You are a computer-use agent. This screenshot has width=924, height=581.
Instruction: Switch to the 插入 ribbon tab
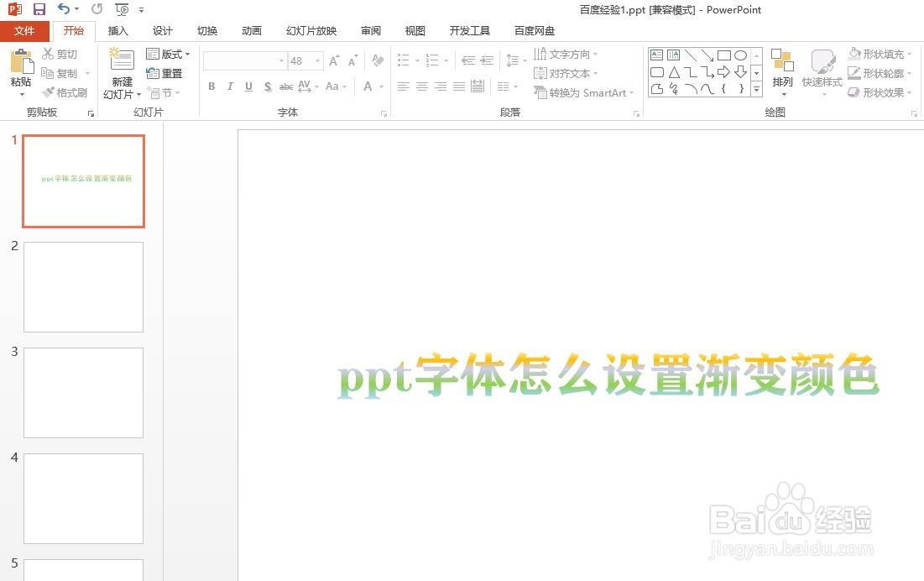click(117, 30)
